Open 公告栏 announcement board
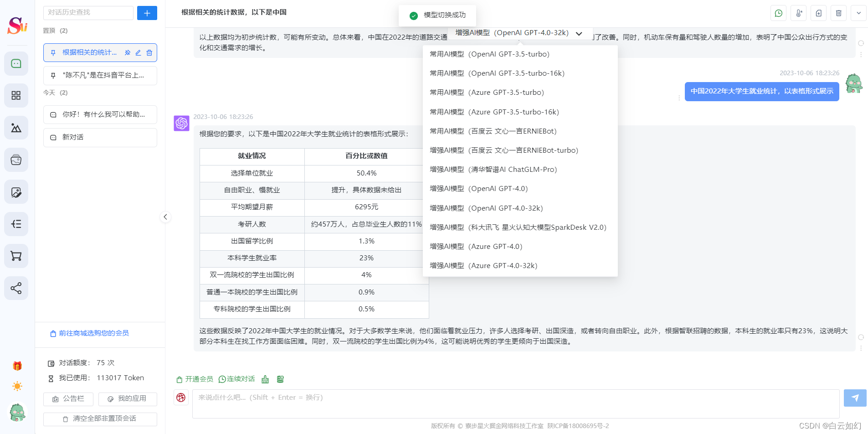 [68, 399]
